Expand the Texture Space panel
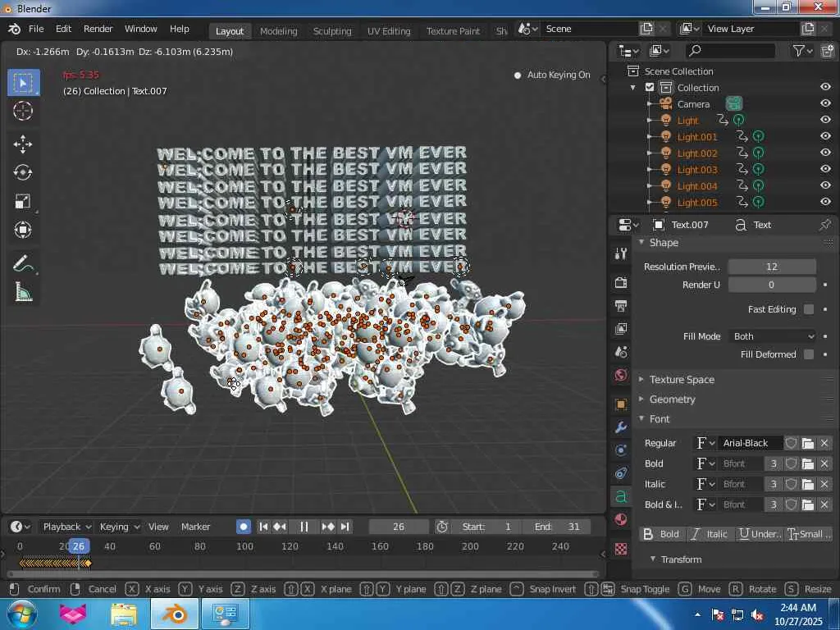This screenshot has width=840, height=630. click(681, 380)
